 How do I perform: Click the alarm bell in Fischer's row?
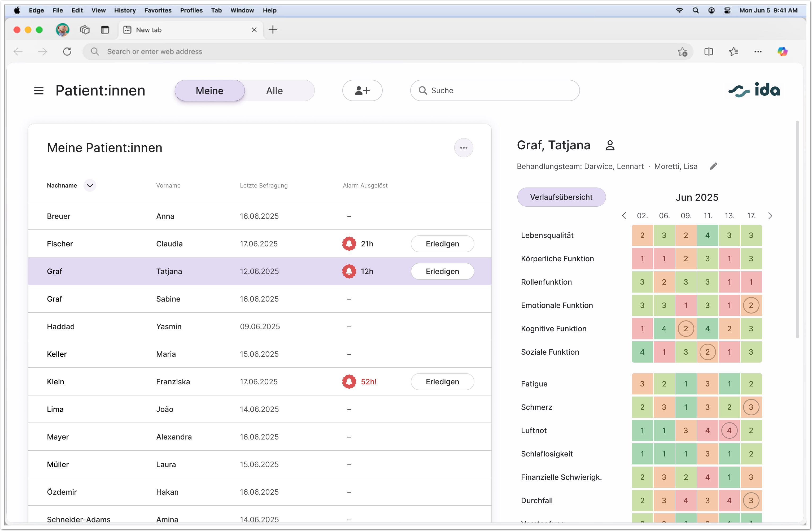(349, 244)
